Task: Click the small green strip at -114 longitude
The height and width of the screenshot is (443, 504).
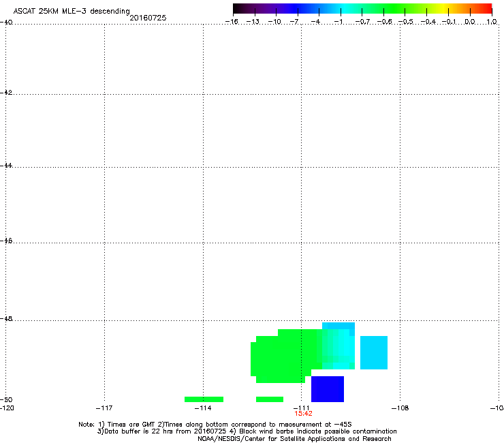Action: tap(204, 399)
